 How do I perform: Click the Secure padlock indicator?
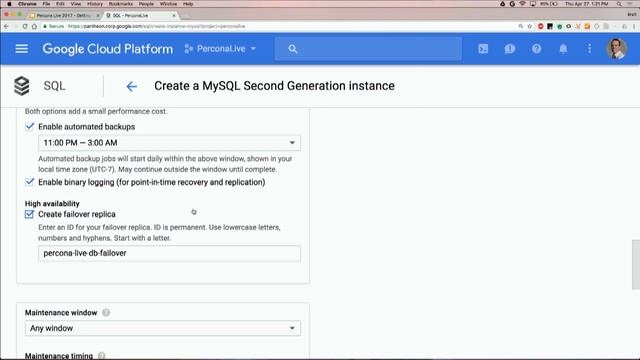[x=54, y=26]
